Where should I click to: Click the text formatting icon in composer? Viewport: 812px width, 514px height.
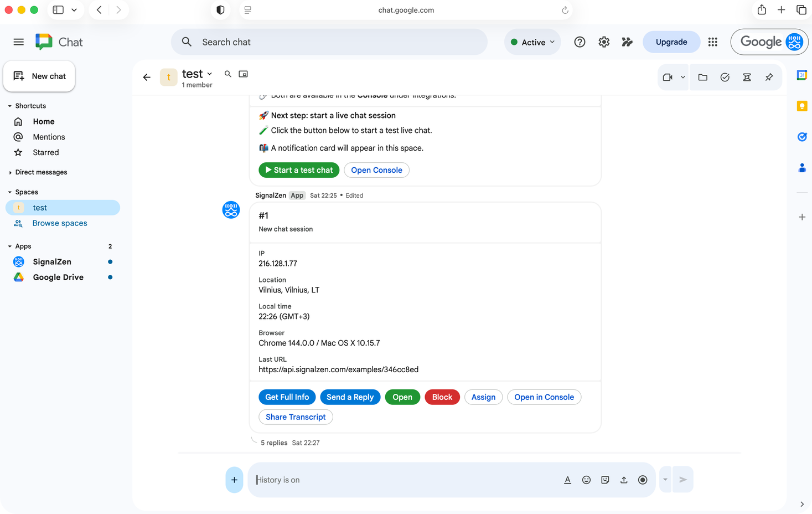(567, 480)
